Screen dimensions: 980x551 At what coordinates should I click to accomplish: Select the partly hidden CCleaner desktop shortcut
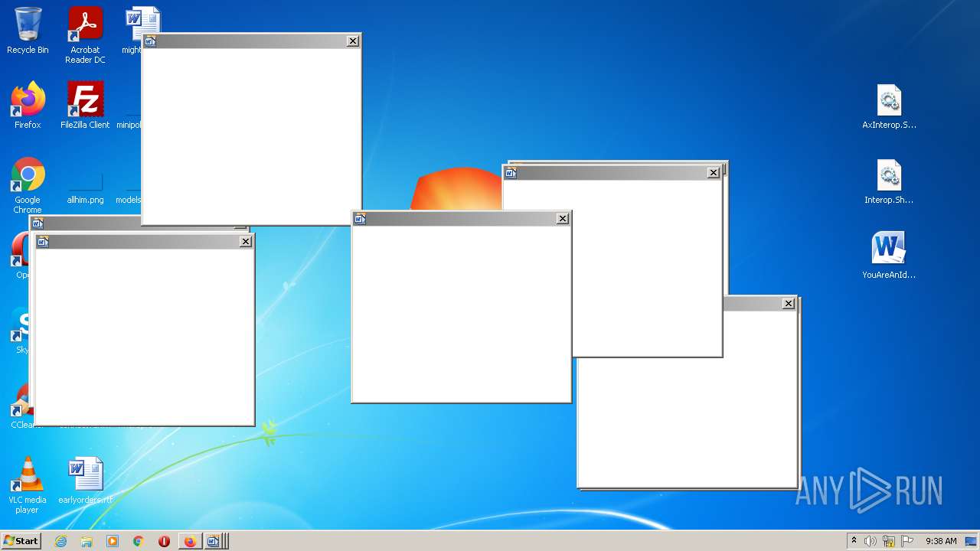(x=21, y=406)
